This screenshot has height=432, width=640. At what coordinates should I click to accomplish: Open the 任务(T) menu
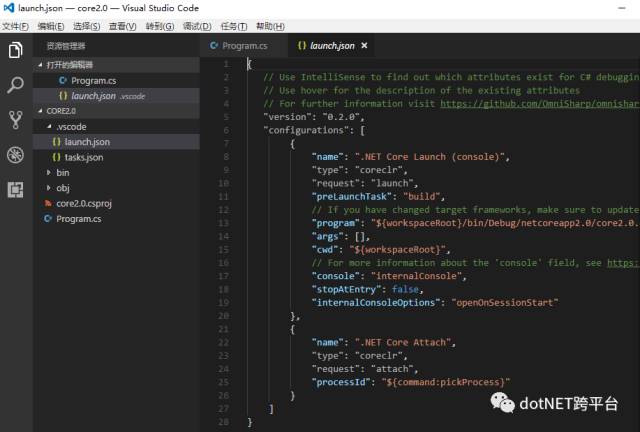(x=233, y=27)
